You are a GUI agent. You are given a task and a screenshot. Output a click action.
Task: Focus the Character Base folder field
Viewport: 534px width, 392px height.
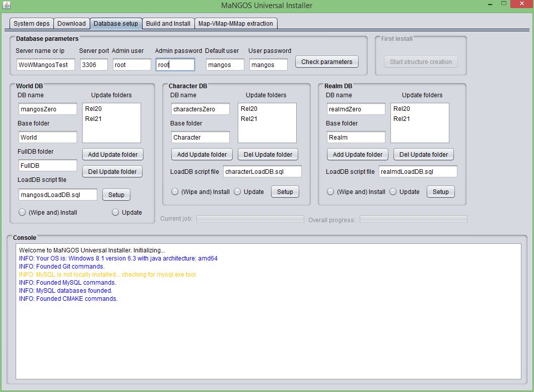tap(201, 137)
